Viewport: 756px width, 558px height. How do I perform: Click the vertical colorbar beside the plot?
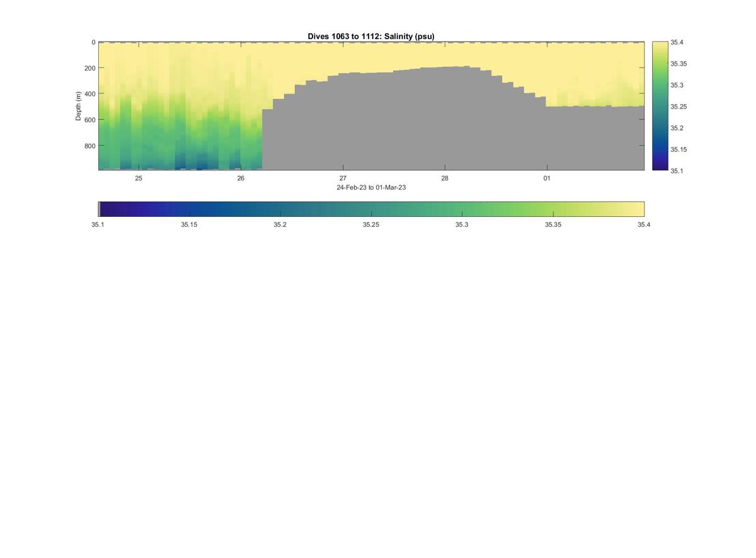pos(660,106)
